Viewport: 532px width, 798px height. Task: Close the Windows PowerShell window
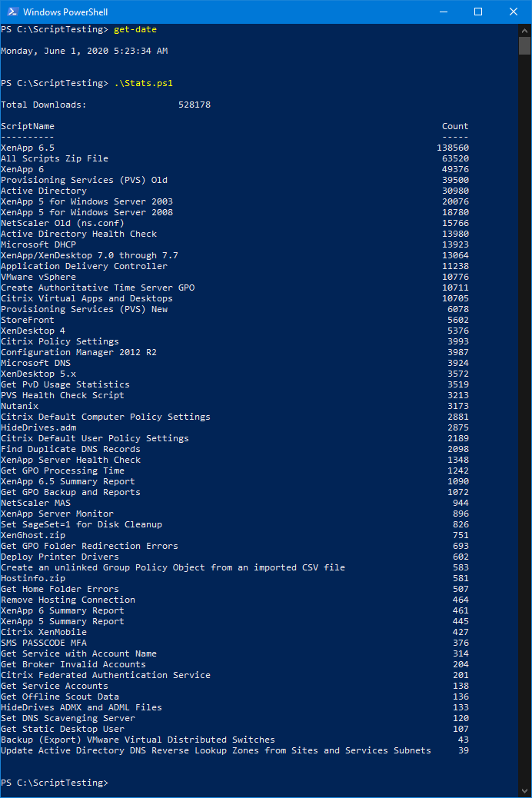pyautogui.click(x=514, y=12)
